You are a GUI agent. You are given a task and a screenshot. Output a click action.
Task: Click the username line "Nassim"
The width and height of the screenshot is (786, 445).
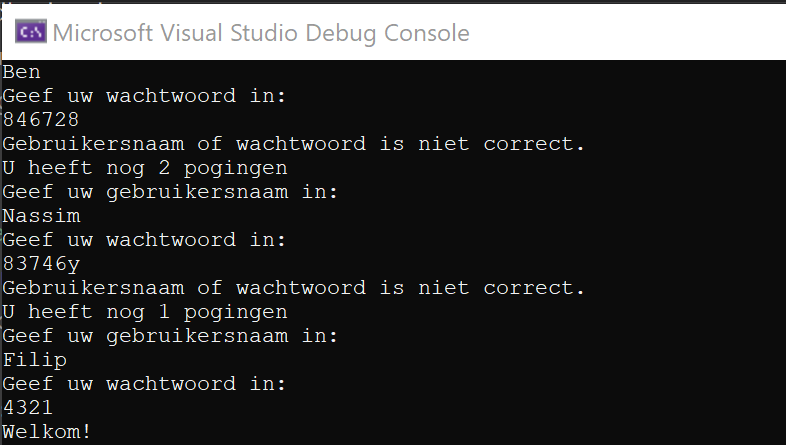pyautogui.click(x=40, y=216)
